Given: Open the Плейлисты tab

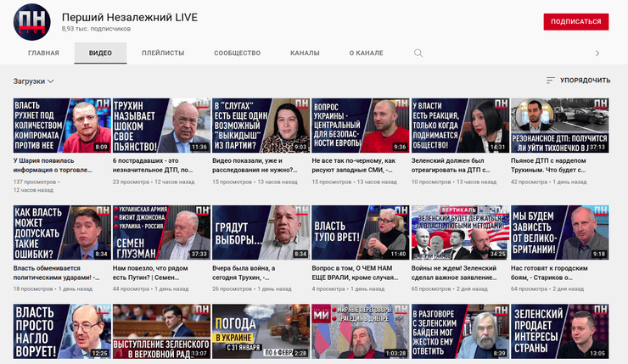Looking at the screenshot, I should (163, 53).
